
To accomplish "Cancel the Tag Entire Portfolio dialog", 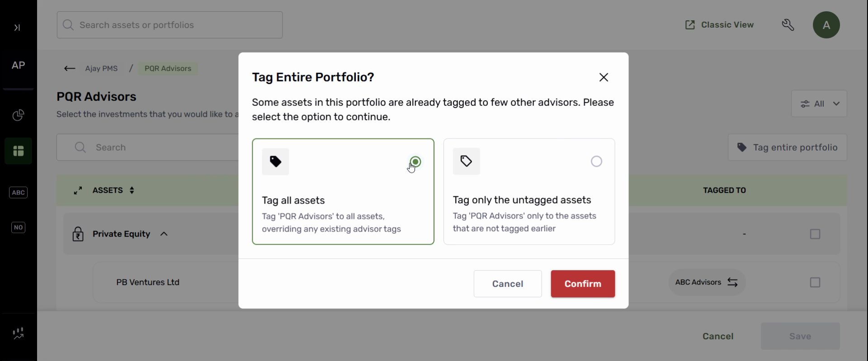I will pos(507,284).
